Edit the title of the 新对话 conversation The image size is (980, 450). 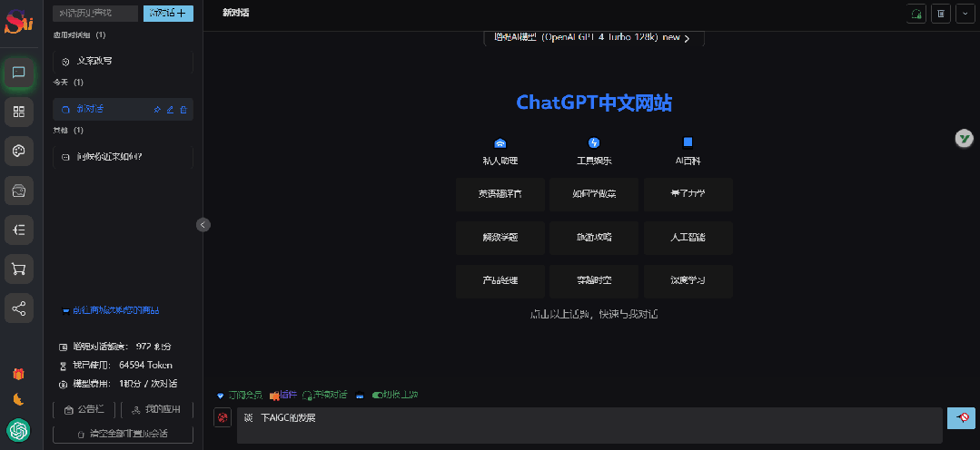pos(170,109)
